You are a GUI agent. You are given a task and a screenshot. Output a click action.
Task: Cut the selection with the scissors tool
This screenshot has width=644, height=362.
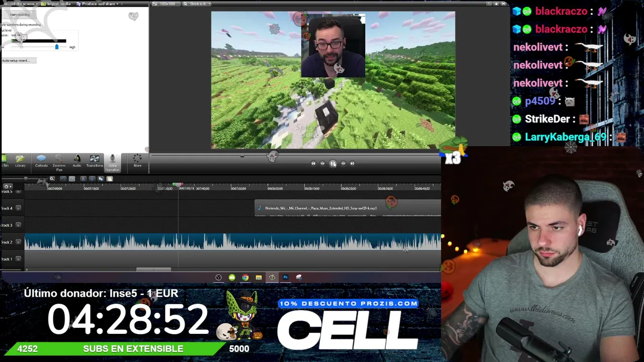point(83,179)
